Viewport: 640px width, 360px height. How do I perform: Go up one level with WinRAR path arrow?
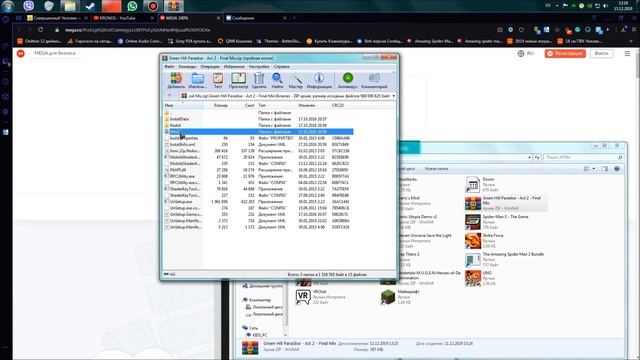[169, 96]
